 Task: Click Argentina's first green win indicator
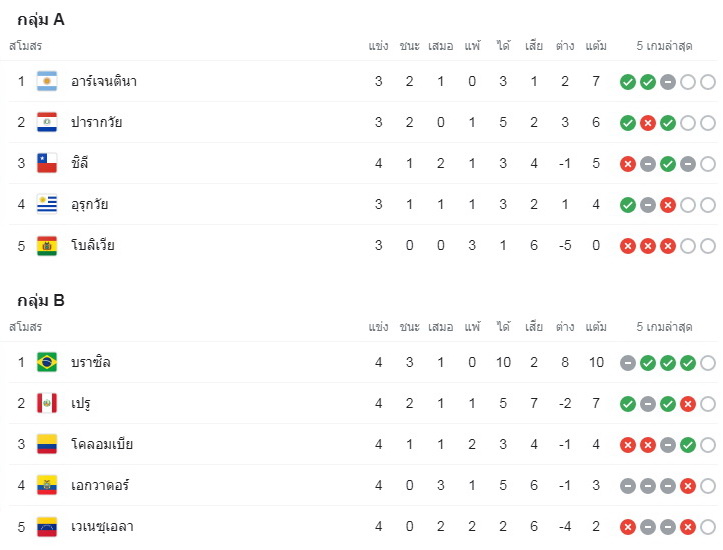(628, 82)
